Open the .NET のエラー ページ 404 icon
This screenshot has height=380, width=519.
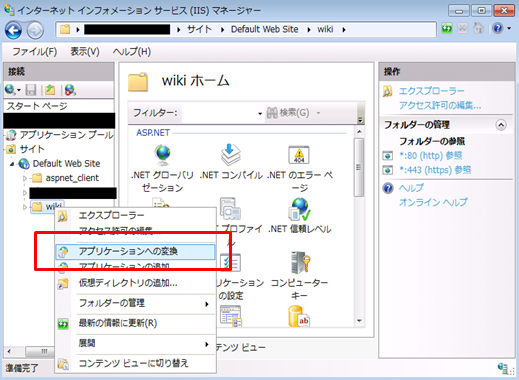[299, 155]
